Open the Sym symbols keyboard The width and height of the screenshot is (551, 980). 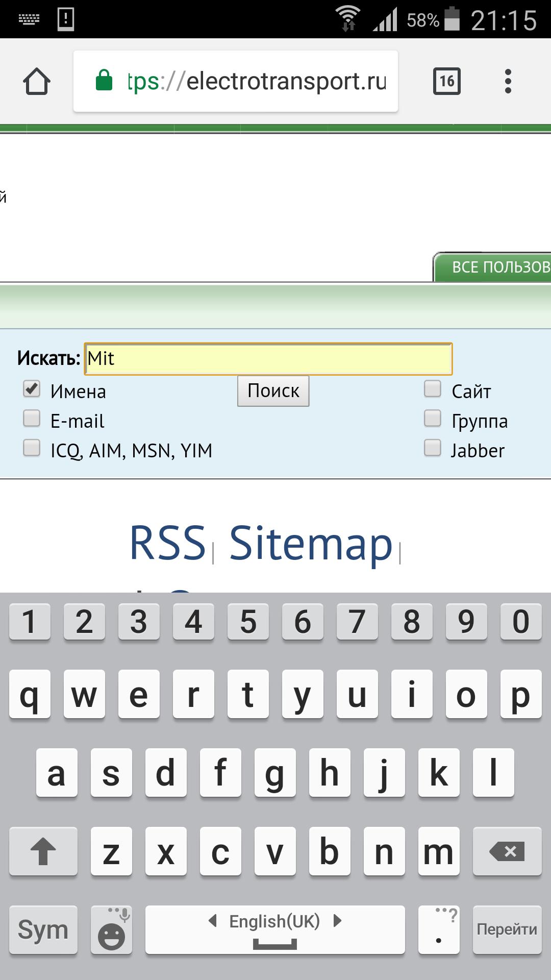(x=43, y=930)
